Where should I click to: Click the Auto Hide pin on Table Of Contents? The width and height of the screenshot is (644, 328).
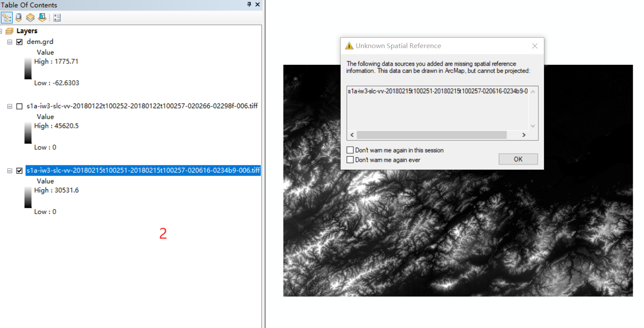tap(248, 5)
